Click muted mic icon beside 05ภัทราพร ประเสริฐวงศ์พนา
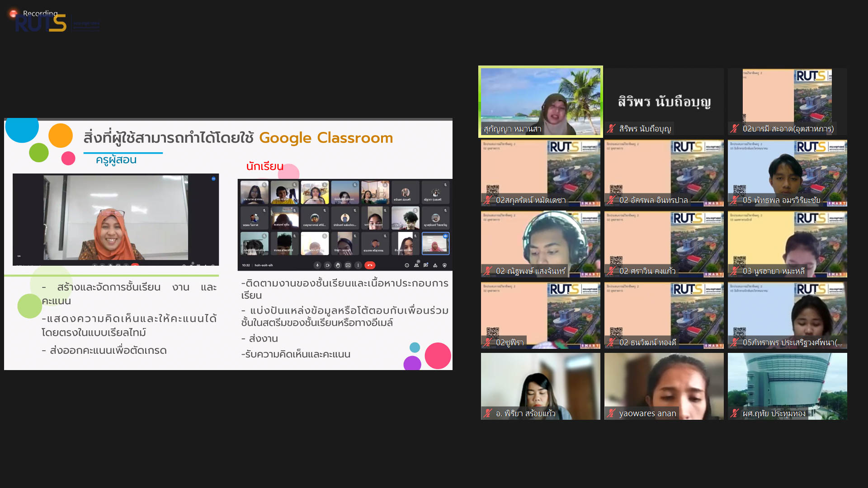Viewport: 868px width, 488px height. point(735,343)
